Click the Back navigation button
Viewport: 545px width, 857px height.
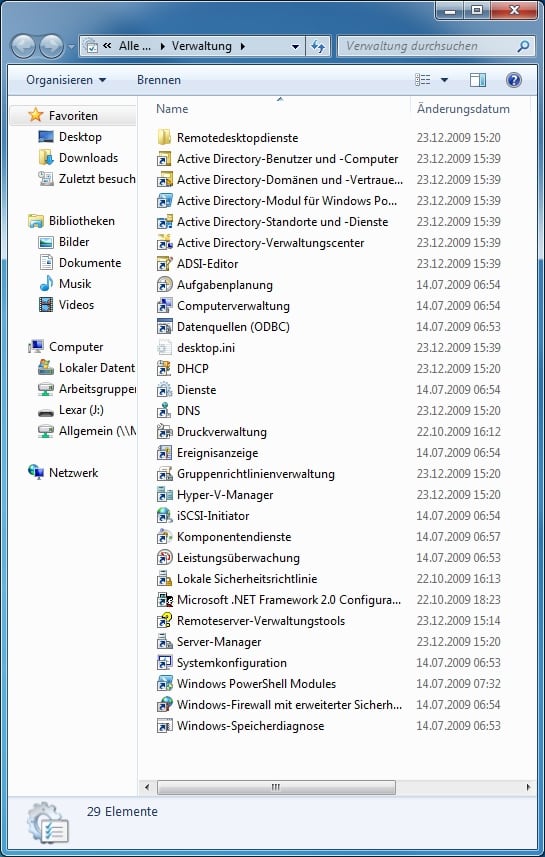(24, 46)
